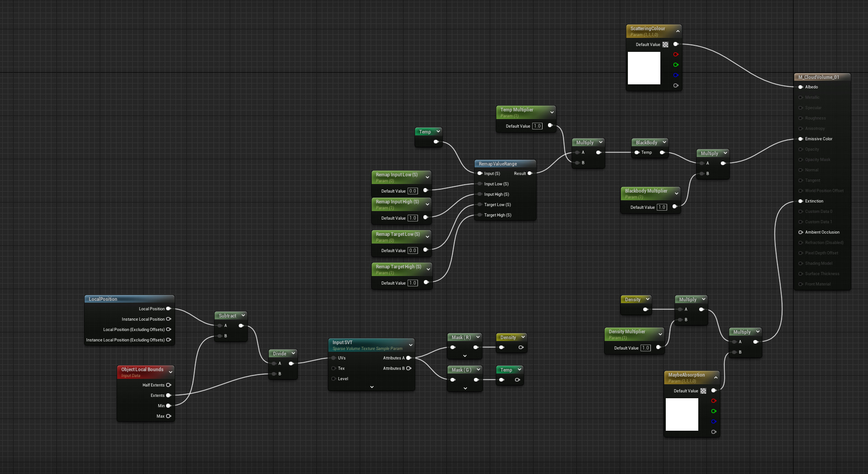Click MaybeAbsorption red channel output pin
Viewport: 868px width, 474px height.
coord(714,401)
